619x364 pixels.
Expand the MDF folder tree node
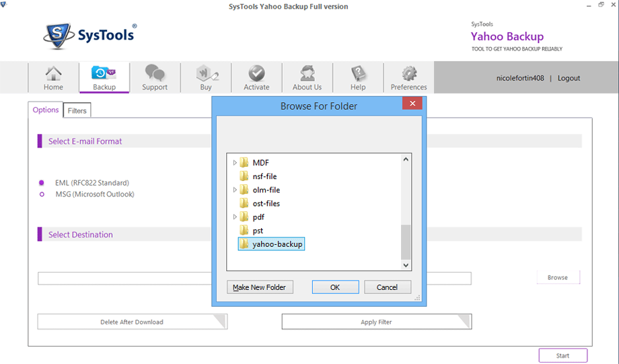(x=235, y=163)
